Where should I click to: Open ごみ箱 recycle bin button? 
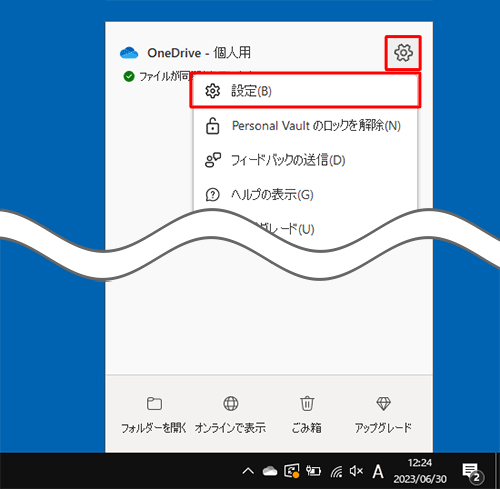(x=307, y=415)
